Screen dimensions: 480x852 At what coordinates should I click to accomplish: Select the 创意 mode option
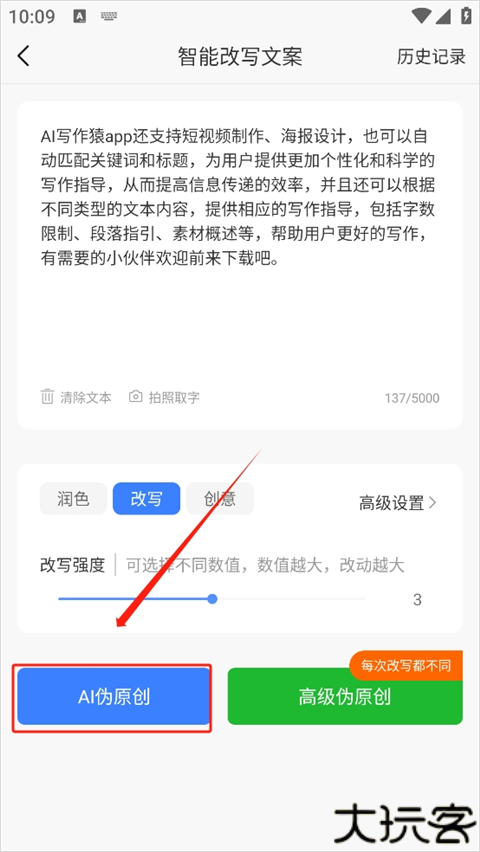click(220, 499)
